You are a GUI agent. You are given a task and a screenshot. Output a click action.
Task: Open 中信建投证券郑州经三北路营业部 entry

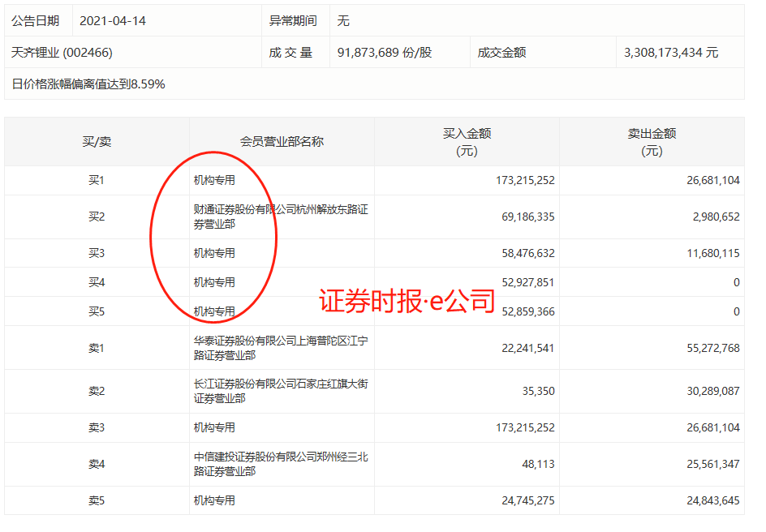(x=281, y=464)
